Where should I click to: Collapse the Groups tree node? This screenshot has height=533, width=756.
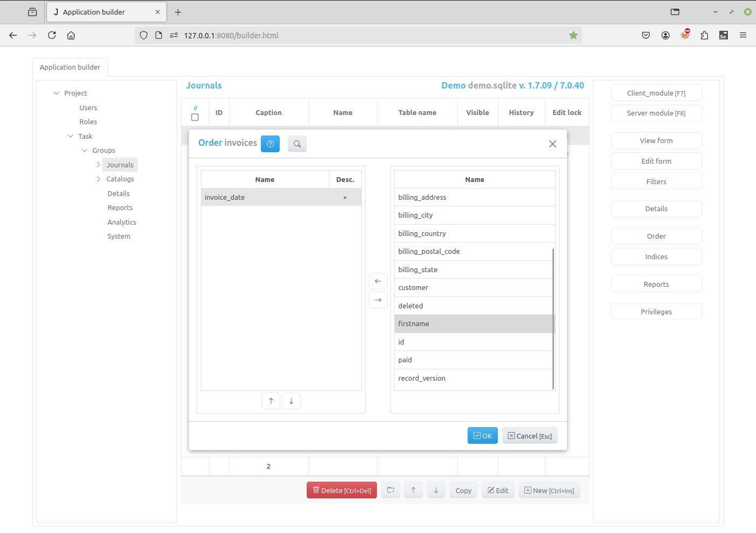point(84,150)
